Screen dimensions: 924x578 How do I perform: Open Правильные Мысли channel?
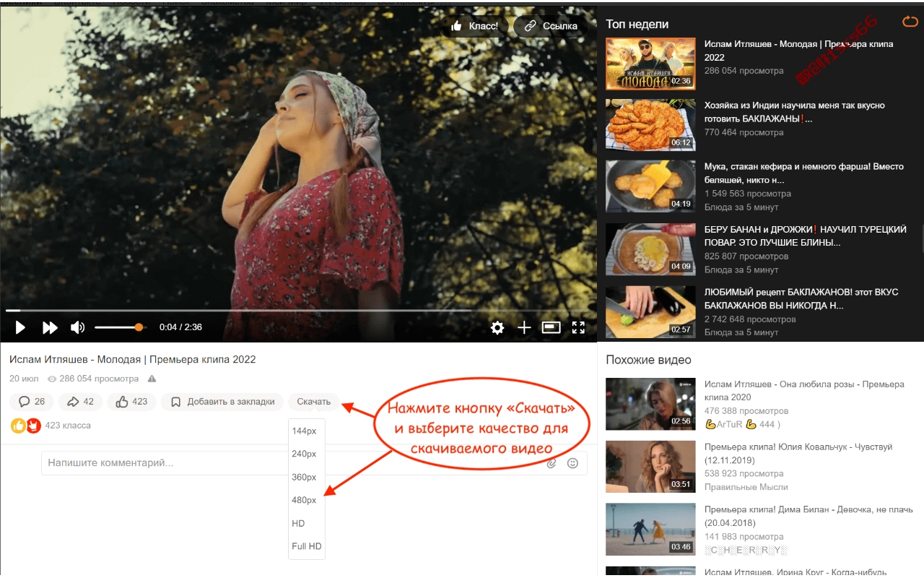746,487
